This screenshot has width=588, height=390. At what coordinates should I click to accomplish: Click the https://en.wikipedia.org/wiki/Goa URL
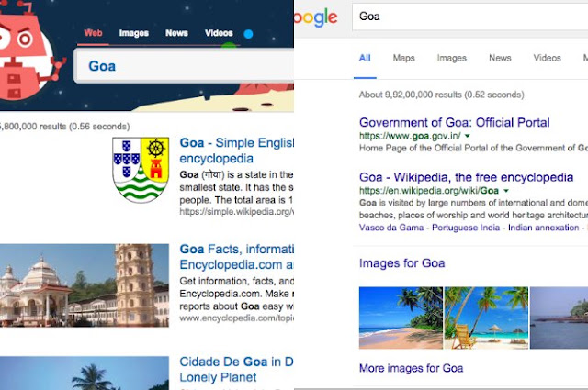[429, 191]
